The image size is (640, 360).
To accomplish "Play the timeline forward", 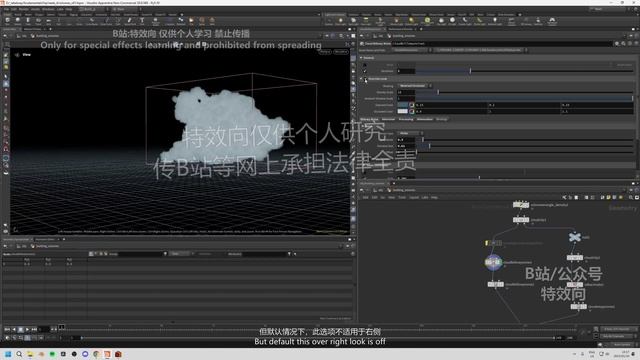I will pyautogui.click(x=27, y=329).
